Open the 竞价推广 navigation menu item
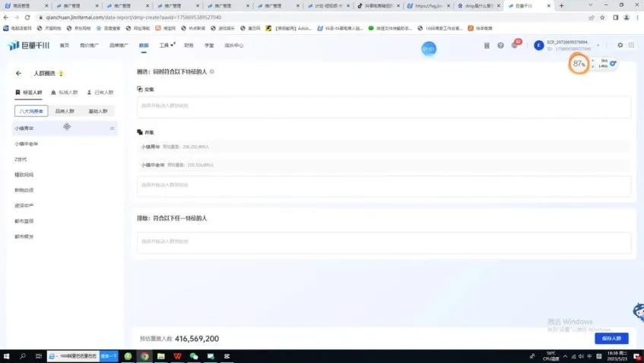 pyautogui.click(x=90, y=46)
